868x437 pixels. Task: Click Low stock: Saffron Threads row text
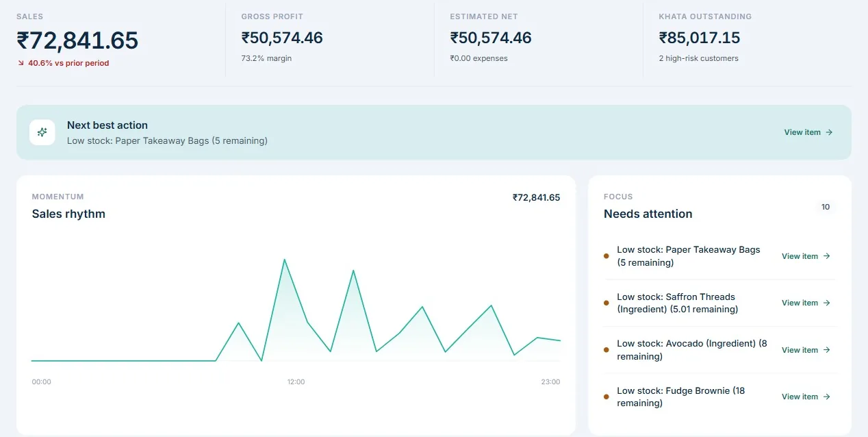[x=678, y=303]
